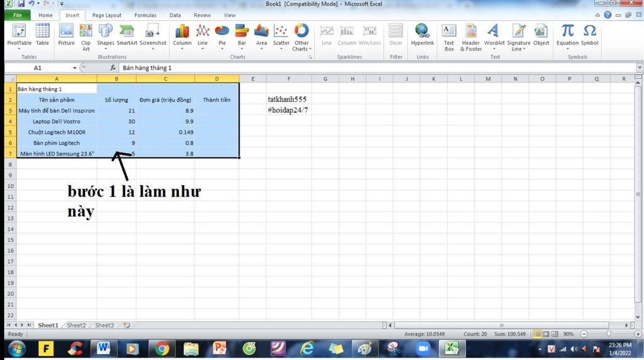Open Other Charts menu
This screenshot has width=644, height=360.
[301, 37]
